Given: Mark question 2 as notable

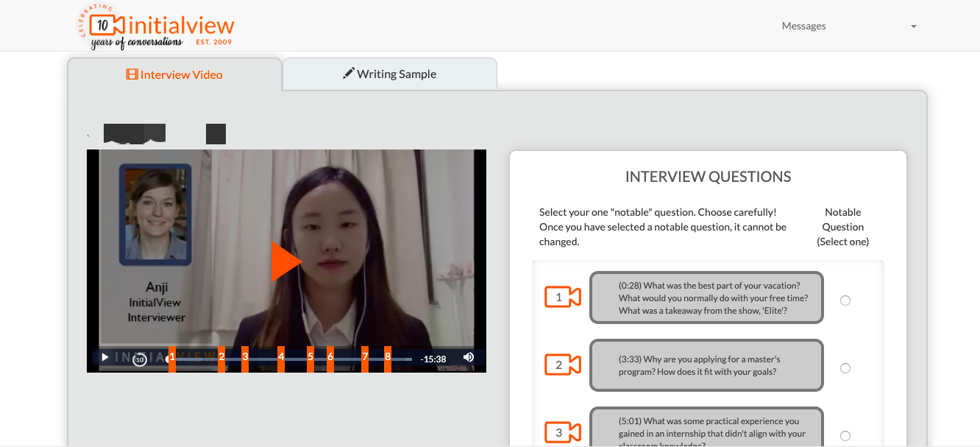Looking at the screenshot, I should [845, 367].
